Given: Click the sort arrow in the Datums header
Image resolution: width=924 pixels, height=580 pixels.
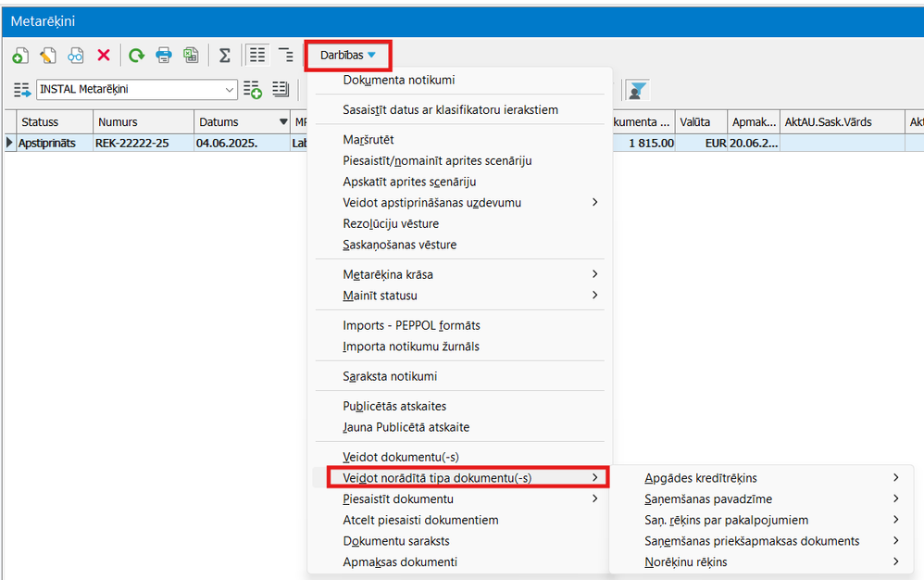Looking at the screenshot, I should [283, 122].
